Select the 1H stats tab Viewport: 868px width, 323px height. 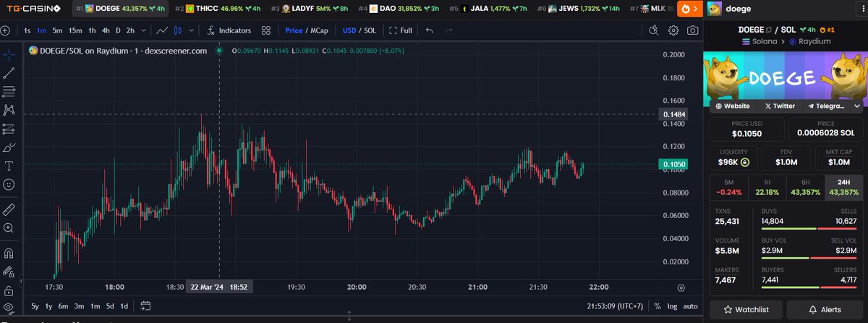click(767, 187)
